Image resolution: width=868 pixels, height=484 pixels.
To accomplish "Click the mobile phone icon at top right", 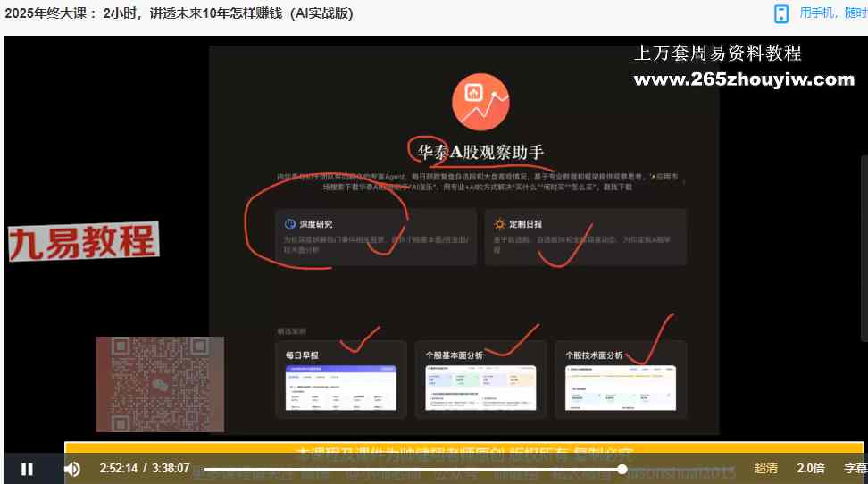I will (781, 14).
